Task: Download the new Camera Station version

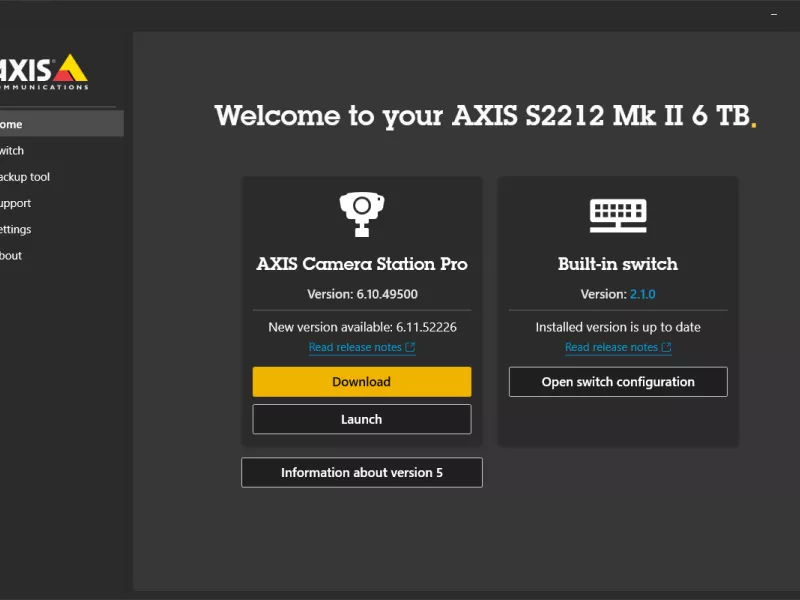Action: click(361, 381)
